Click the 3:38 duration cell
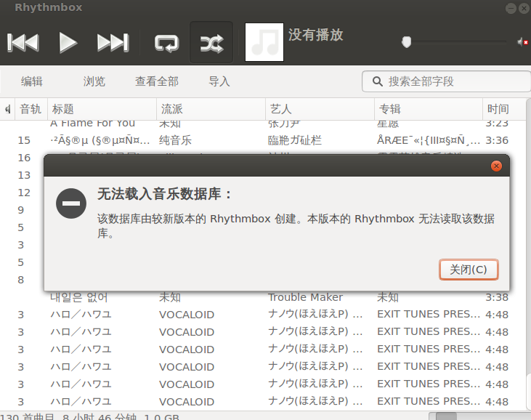The width and height of the screenshot is (531, 420). [x=497, y=297]
